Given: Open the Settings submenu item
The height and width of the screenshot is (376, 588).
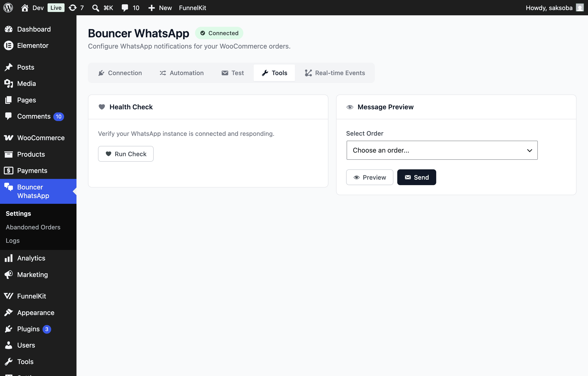Looking at the screenshot, I should (x=18, y=214).
